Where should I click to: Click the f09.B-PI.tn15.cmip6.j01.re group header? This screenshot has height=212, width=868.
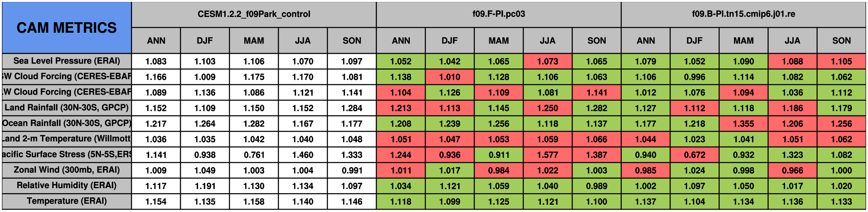coord(743,14)
